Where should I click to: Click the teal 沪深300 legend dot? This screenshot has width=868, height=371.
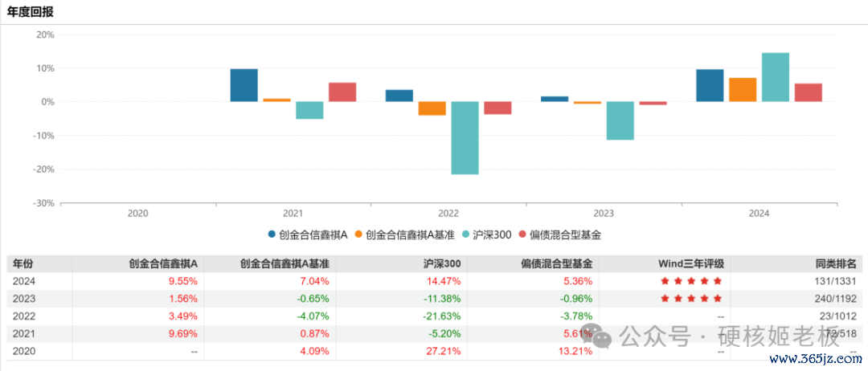coord(466,235)
